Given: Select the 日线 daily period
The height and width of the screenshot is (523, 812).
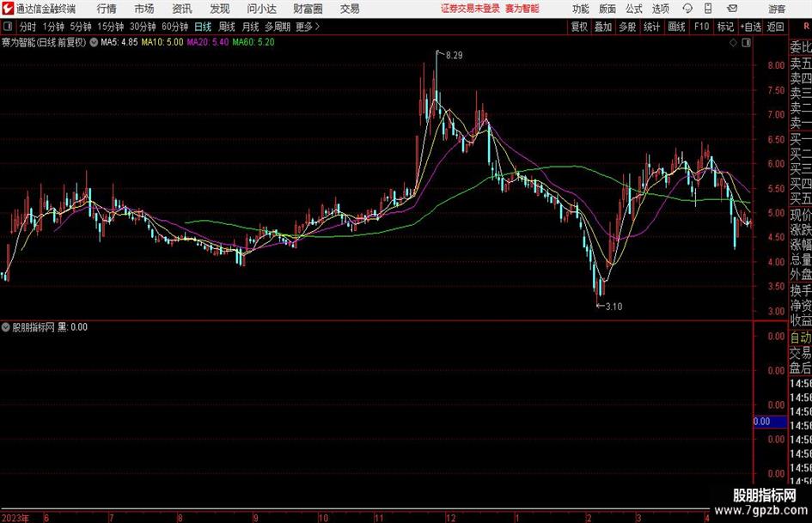Looking at the screenshot, I should (203, 27).
